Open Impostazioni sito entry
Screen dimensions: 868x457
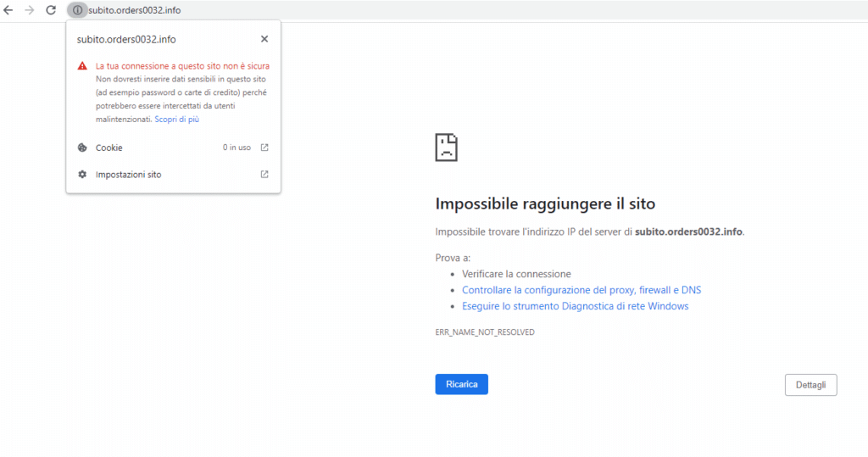point(173,175)
